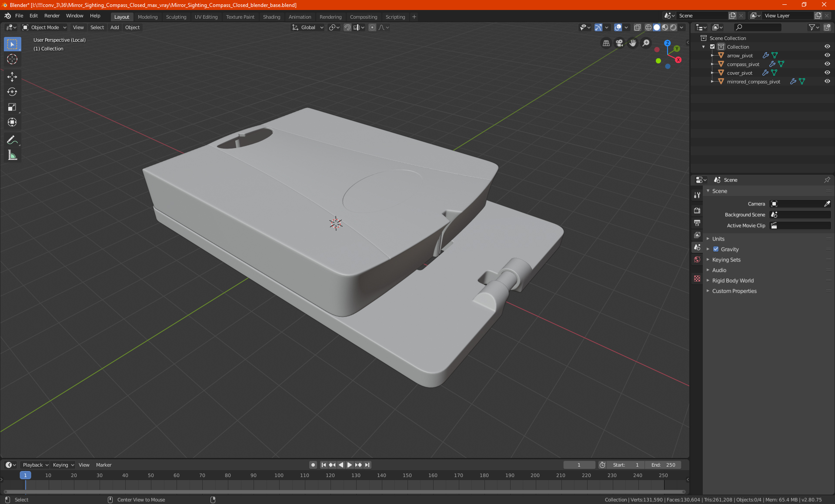
Task: Expand the Keying Sets panel
Action: point(726,260)
